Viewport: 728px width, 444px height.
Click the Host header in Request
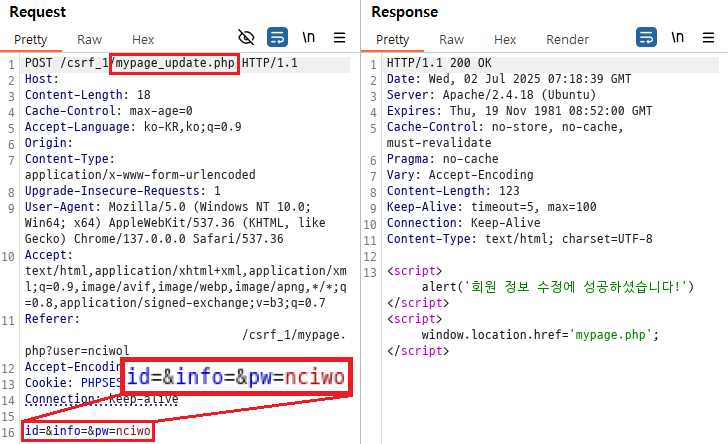coord(42,79)
